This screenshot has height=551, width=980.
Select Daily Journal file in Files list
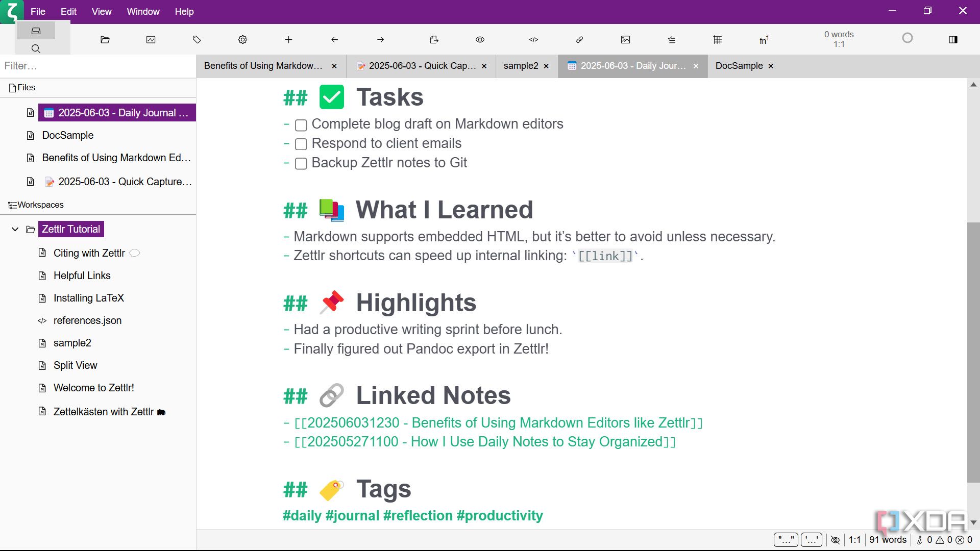tap(117, 113)
